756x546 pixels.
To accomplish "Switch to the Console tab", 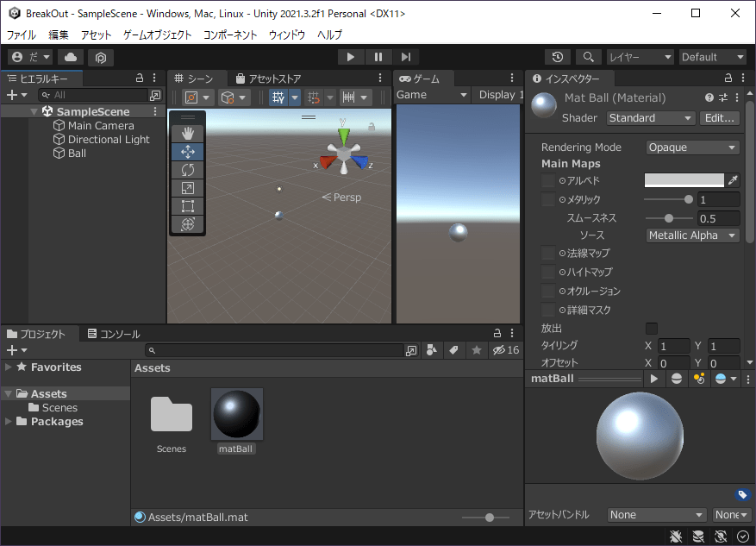I will [x=114, y=334].
